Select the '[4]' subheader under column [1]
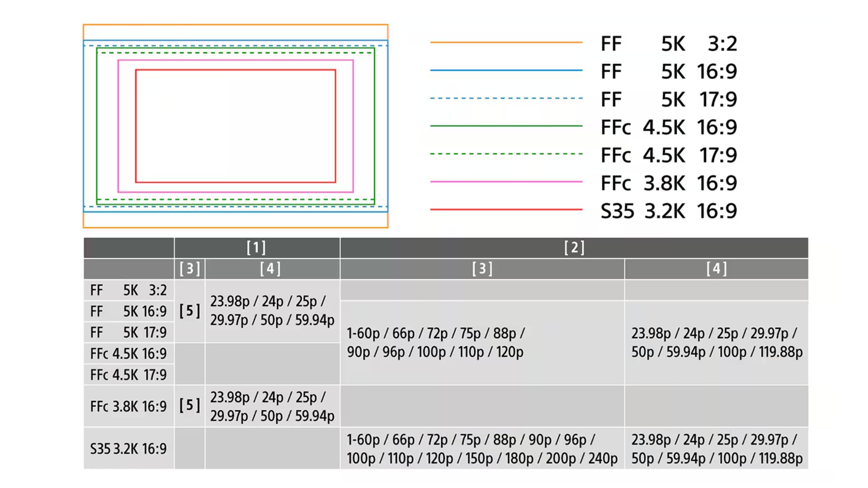868x488 pixels. click(272, 269)
